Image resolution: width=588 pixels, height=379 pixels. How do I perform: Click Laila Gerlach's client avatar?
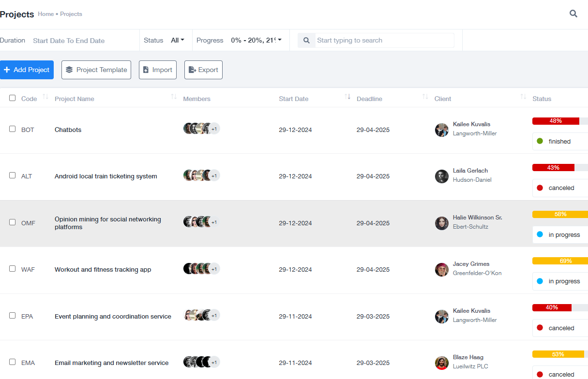[442, 176]
